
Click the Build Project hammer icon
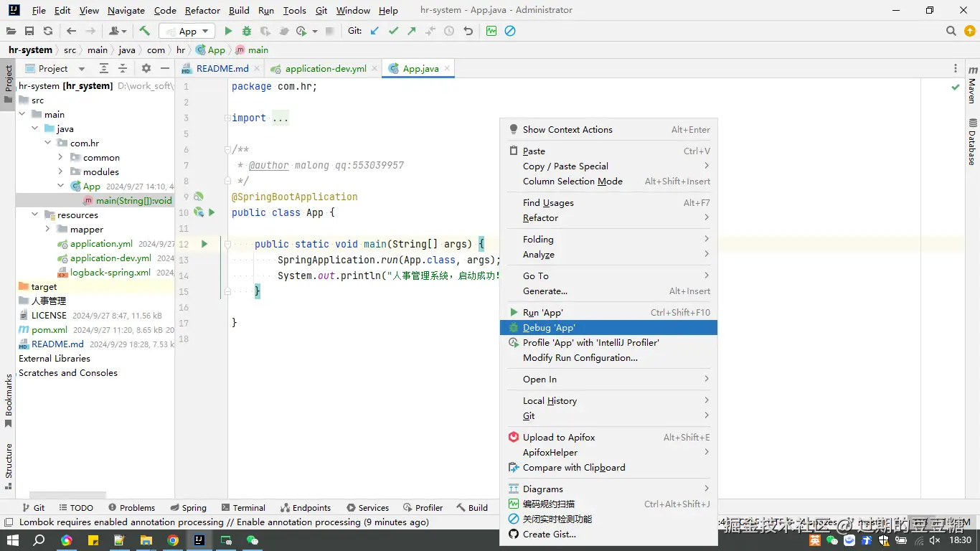point(144,31)
